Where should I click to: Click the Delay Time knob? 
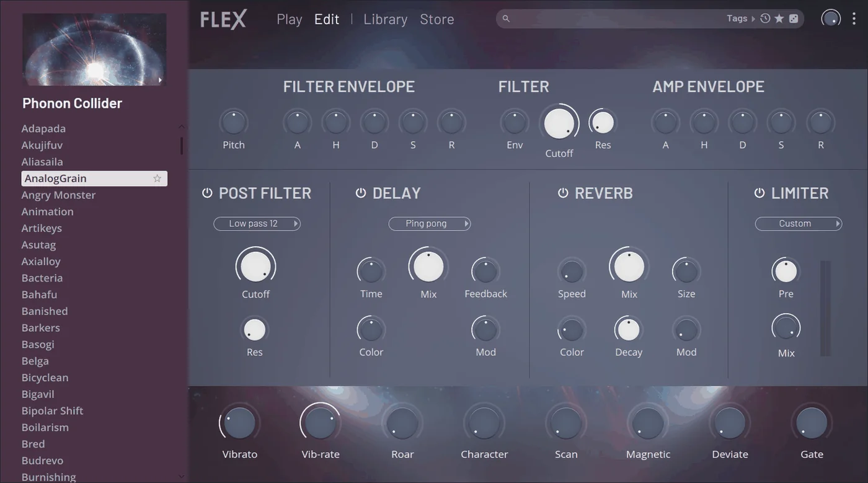371,271
